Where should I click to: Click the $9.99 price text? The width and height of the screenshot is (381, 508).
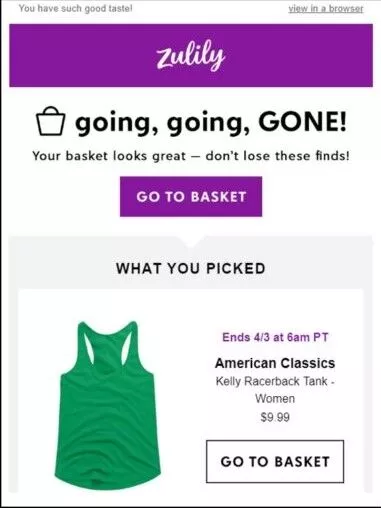click(x=275, y=417)
